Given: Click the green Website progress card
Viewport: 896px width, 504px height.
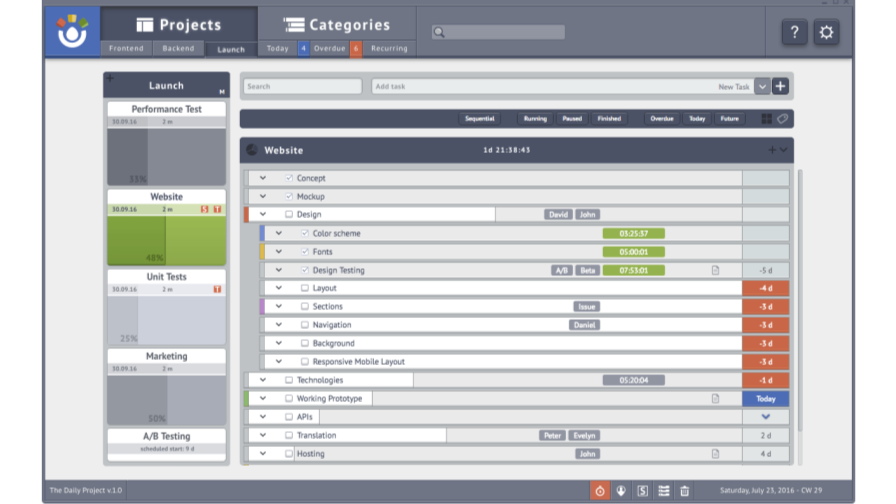Looking at the screenshot, I should [166, 227].
